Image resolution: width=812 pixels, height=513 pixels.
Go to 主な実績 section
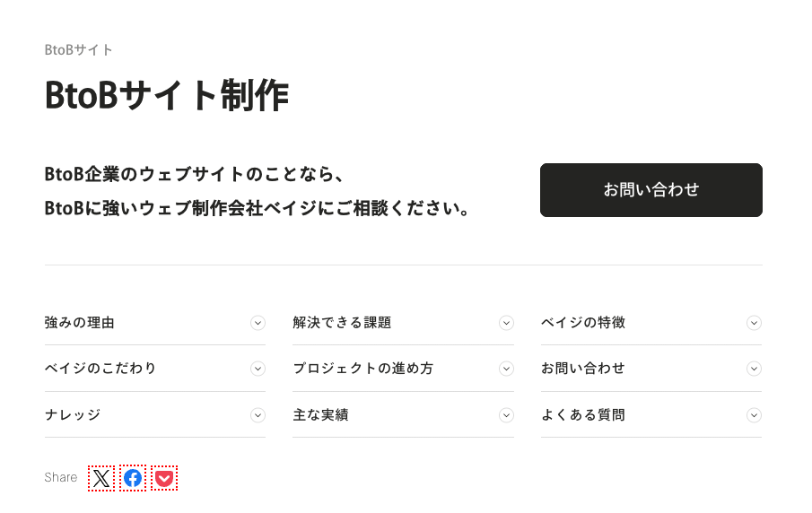pyautogui.click(x=320, y=415)
